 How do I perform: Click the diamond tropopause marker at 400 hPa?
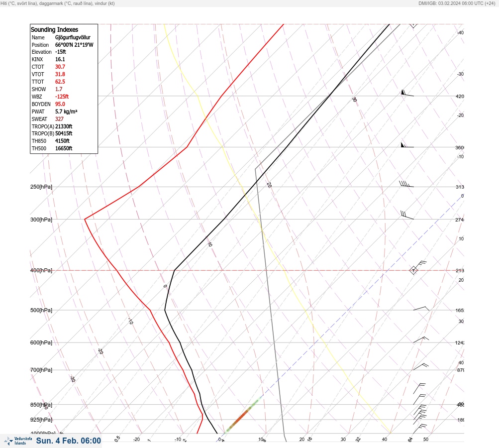point(413,270)
